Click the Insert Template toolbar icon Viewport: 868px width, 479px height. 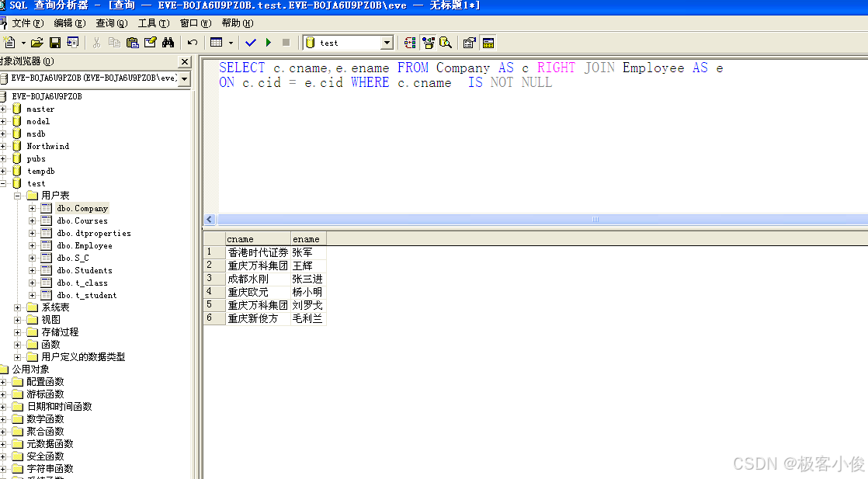[x=72, y=43]
